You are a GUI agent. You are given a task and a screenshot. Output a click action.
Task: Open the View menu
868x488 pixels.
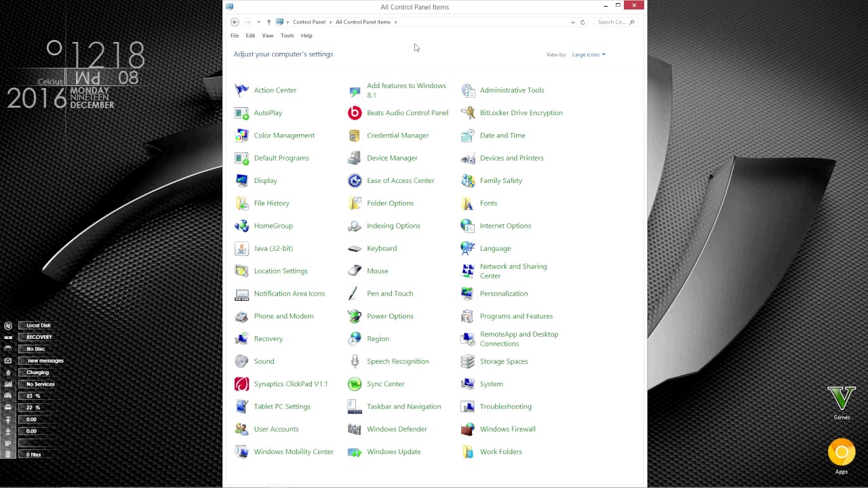[268, 35]
